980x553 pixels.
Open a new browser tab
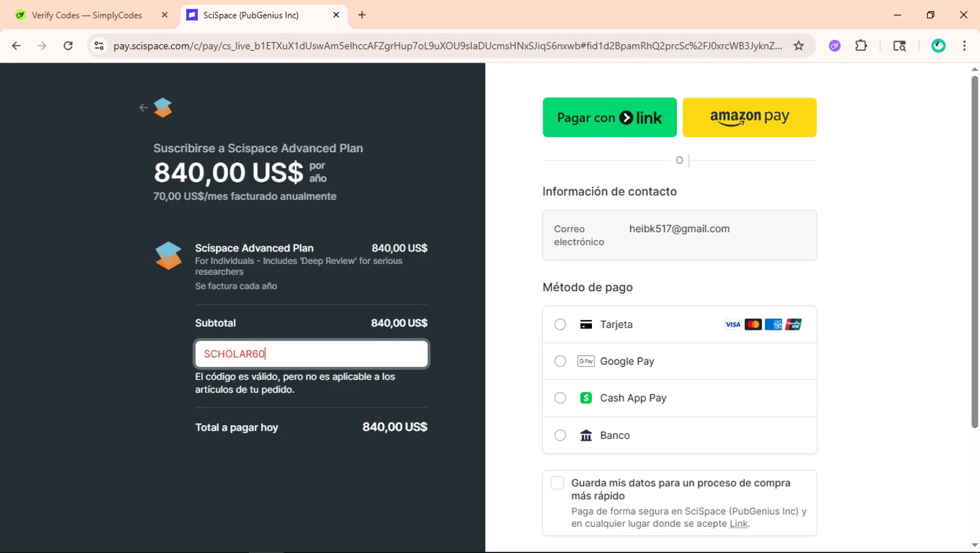362,15
